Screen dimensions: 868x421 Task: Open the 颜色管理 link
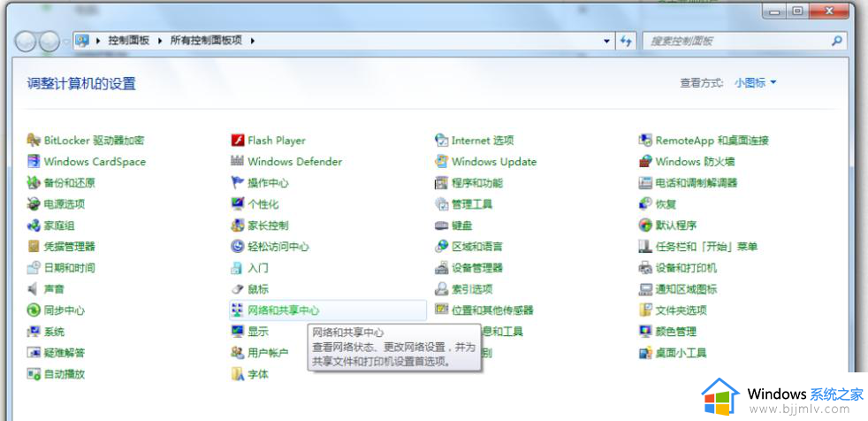pyautogui.click(x=676, y=332)
